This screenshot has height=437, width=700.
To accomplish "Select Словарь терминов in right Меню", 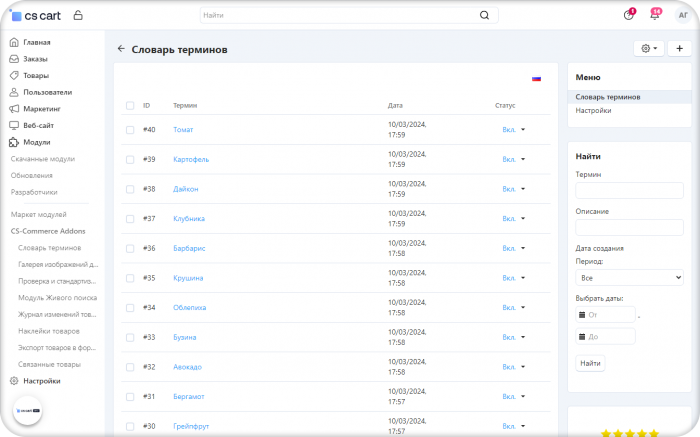I will tap(629, 97).
